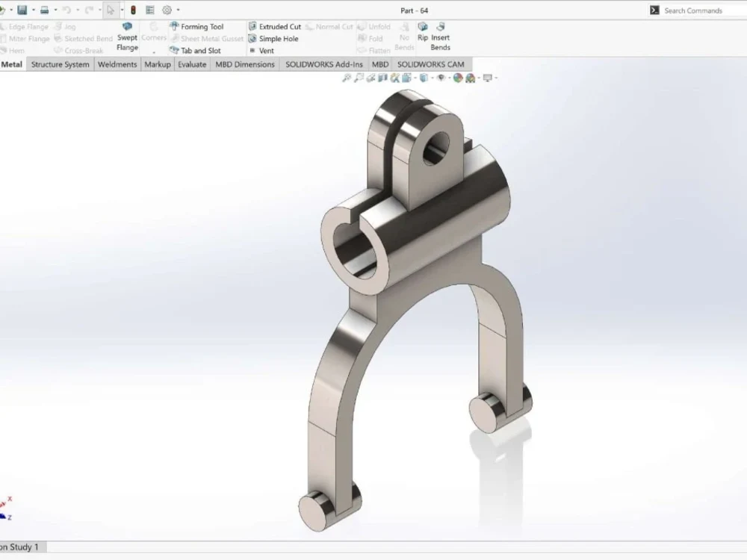Click the Rebuild traffic light icon

pyautogui.click(x=134, y=10)
